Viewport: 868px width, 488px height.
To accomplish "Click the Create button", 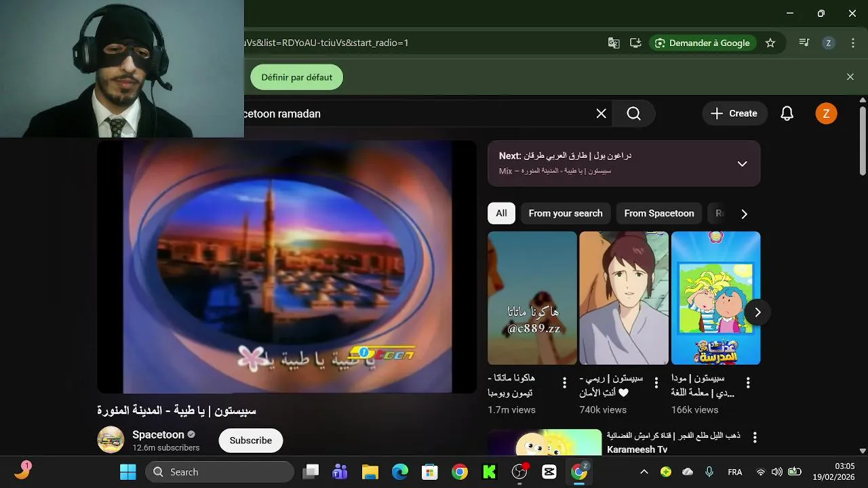I will (734, 114).
